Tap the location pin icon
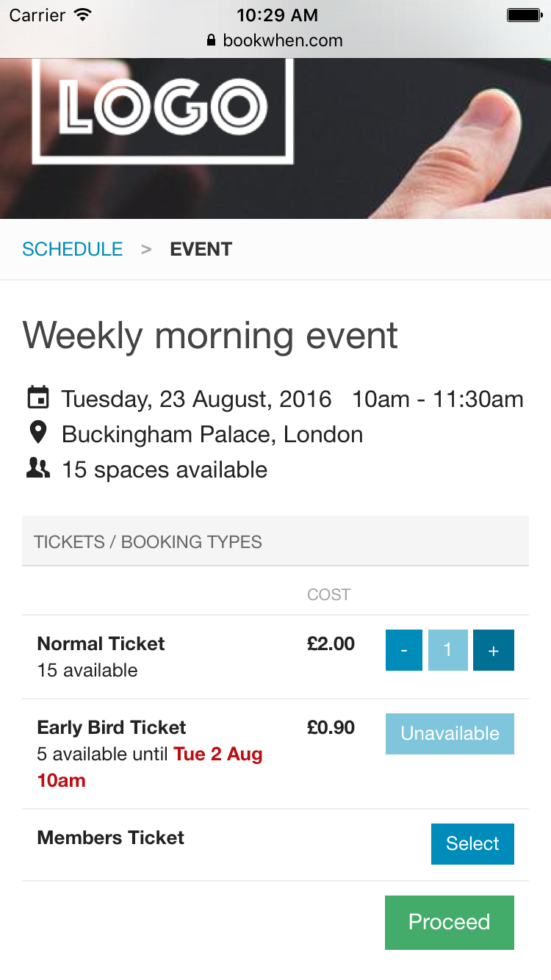The width and height of the screenshot is (551, 980). [38, 433]
